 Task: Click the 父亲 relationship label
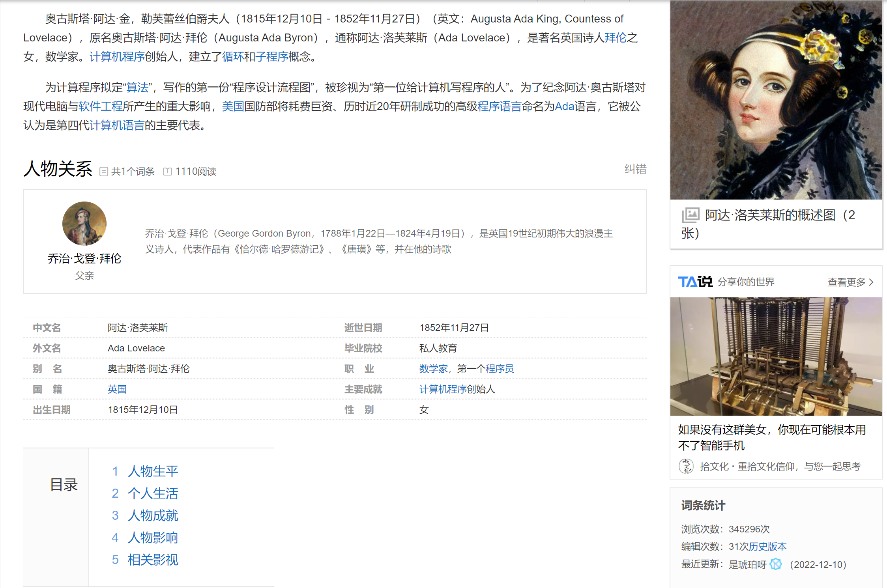click(84, 276)
